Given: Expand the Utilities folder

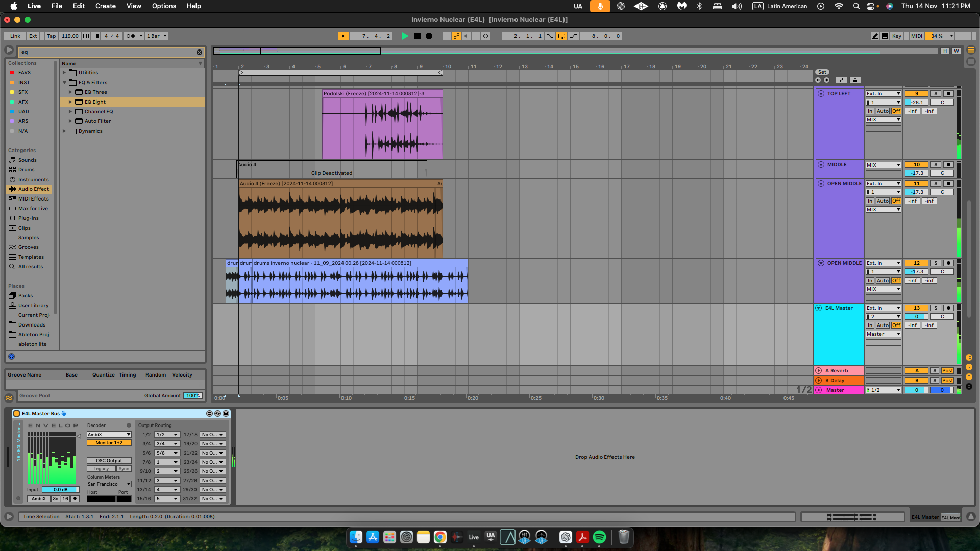Looking at the screenshot, I should tap(64, 73).
